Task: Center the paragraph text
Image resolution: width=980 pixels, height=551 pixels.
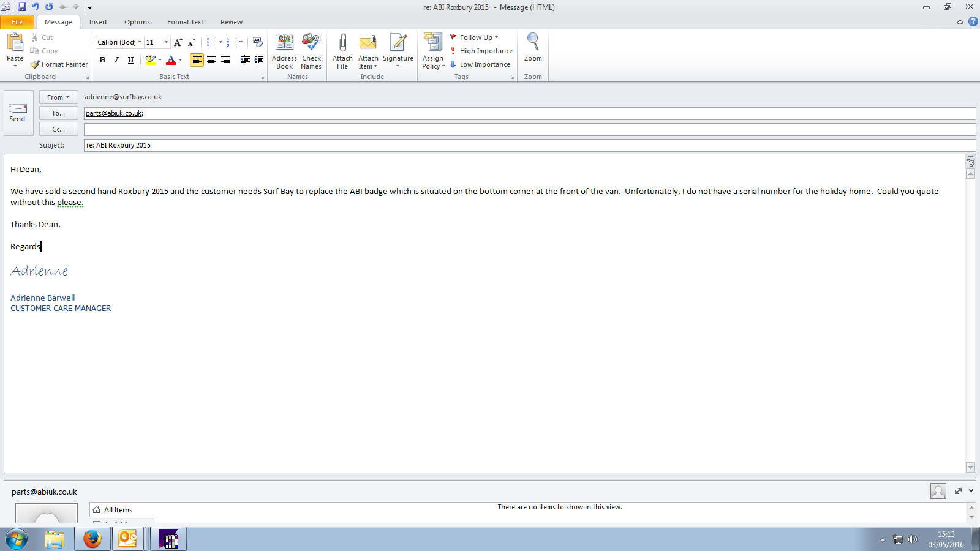Action: 211,59
